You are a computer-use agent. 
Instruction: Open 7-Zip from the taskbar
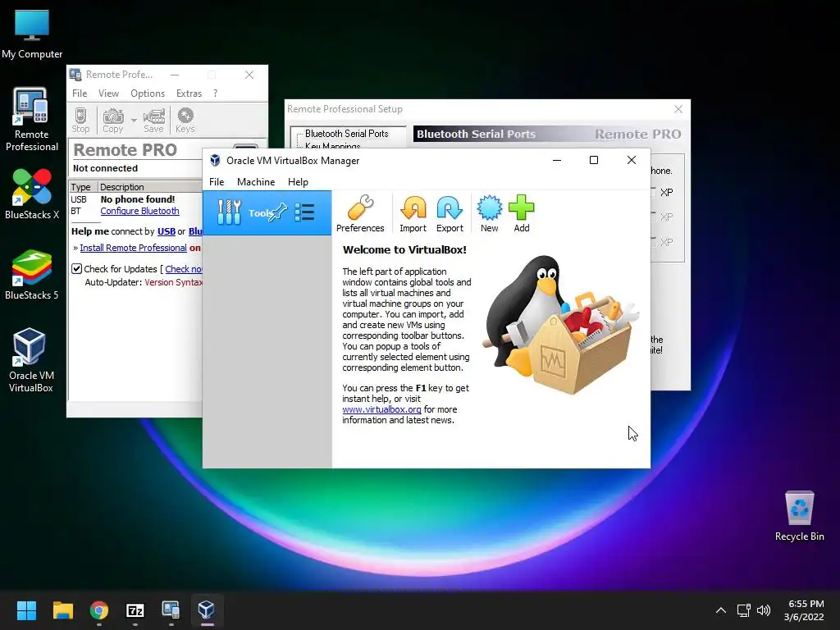click(x=135, y=610)
